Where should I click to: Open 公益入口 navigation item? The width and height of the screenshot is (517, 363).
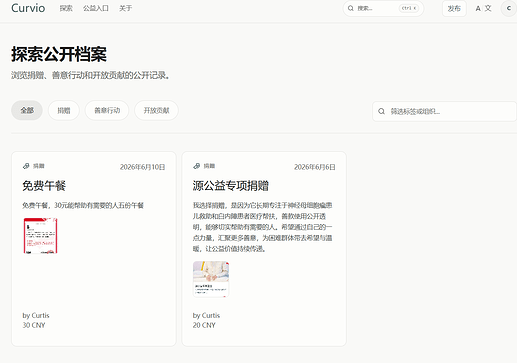[x=96, y=8]
